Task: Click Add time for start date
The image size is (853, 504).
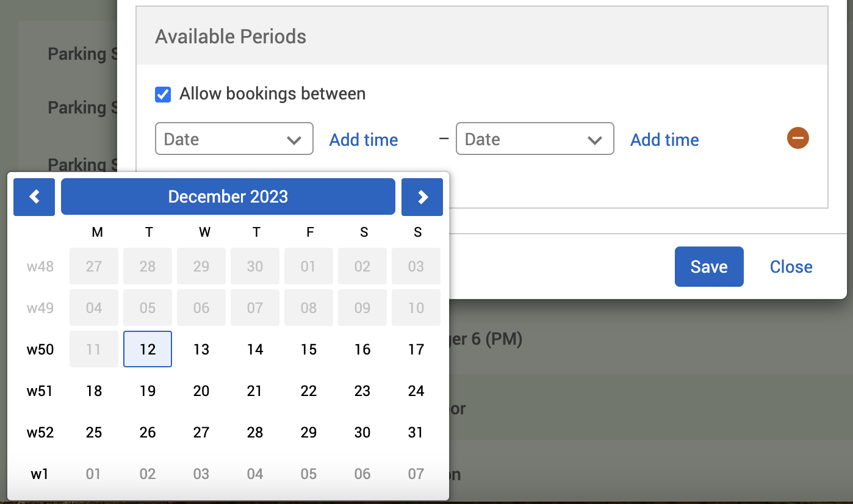Action: point(364,140)
